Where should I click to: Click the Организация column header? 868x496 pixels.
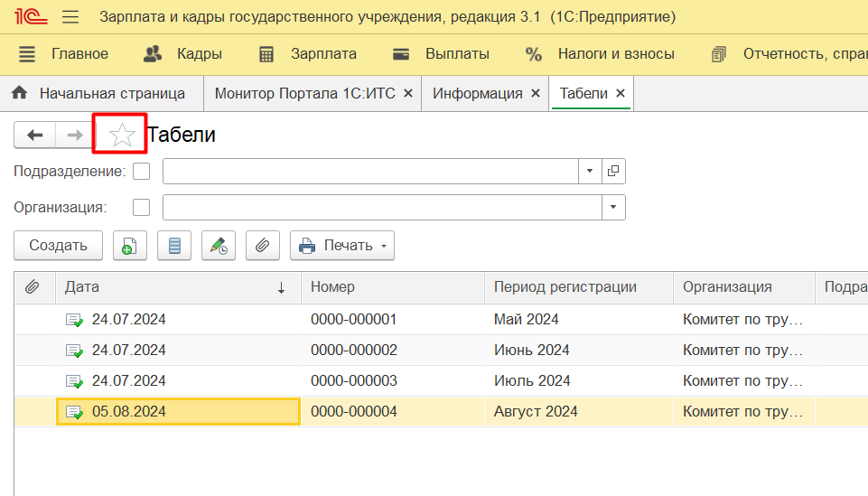(x=743, y=287)
